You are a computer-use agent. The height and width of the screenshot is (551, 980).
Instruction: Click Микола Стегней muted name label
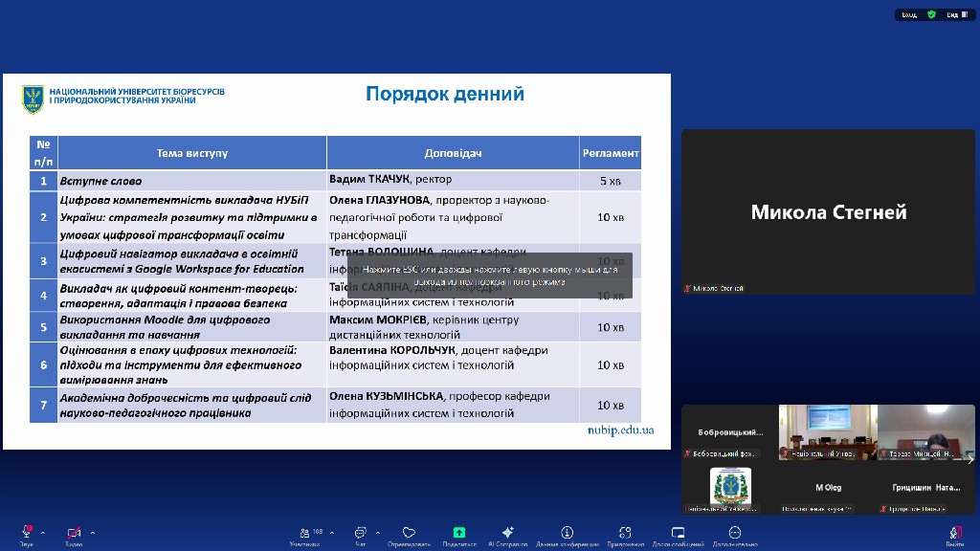pos(714,289)
